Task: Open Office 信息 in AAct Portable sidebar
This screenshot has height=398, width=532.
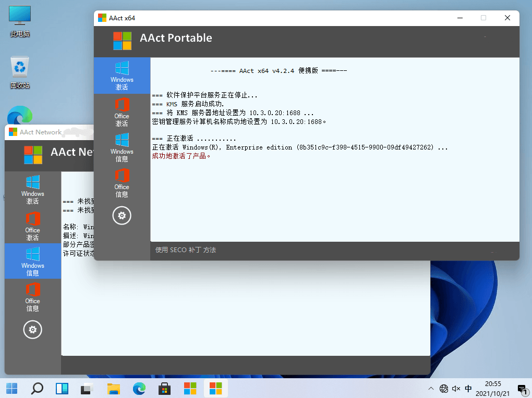Action: [x=122, y=183]
